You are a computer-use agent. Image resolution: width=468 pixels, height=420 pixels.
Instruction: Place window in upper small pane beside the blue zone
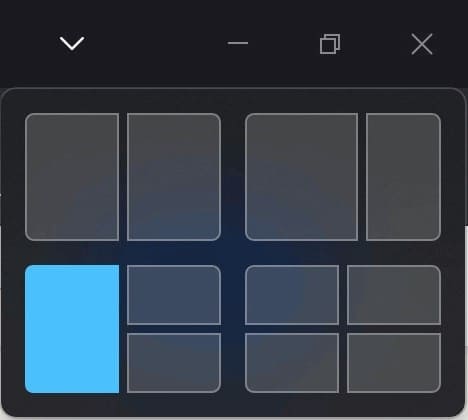(174, 295)
